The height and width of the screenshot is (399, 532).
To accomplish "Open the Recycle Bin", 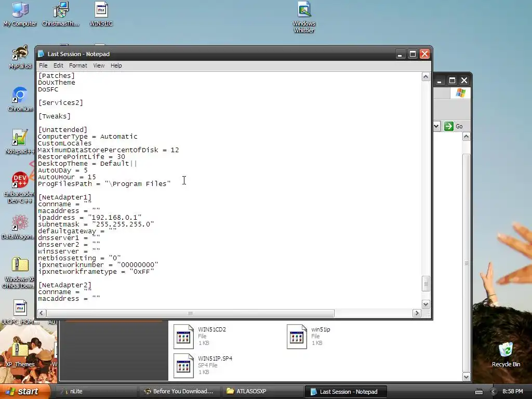I will (506, 354).
